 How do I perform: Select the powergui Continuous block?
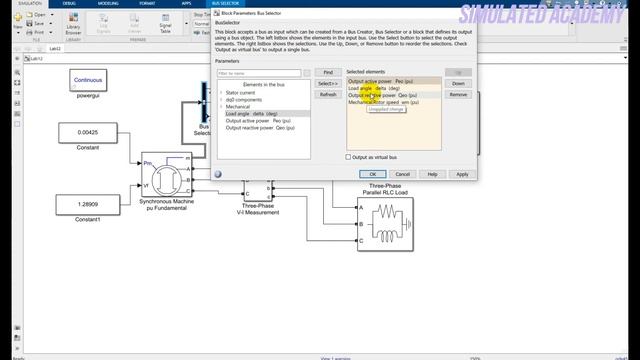pos(88,80)
